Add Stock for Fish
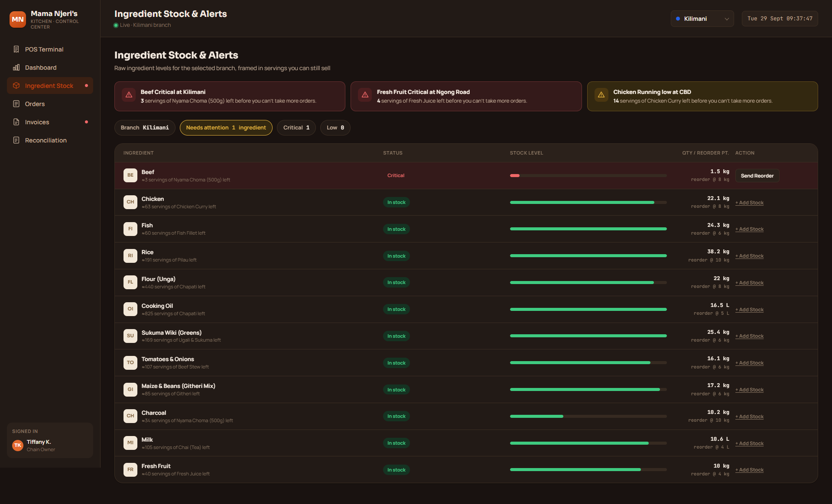Viewport: 832px width, 504px height. [x=750, y=229]
